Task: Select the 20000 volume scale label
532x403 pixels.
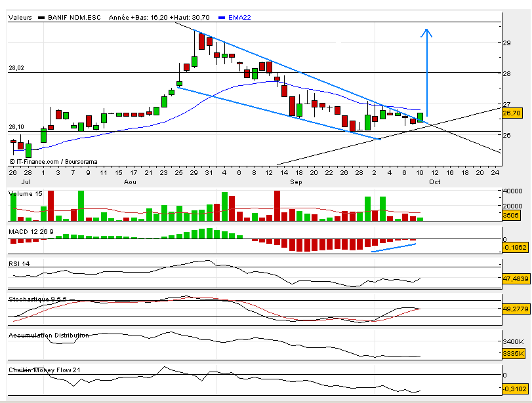Action: [512, 206]
